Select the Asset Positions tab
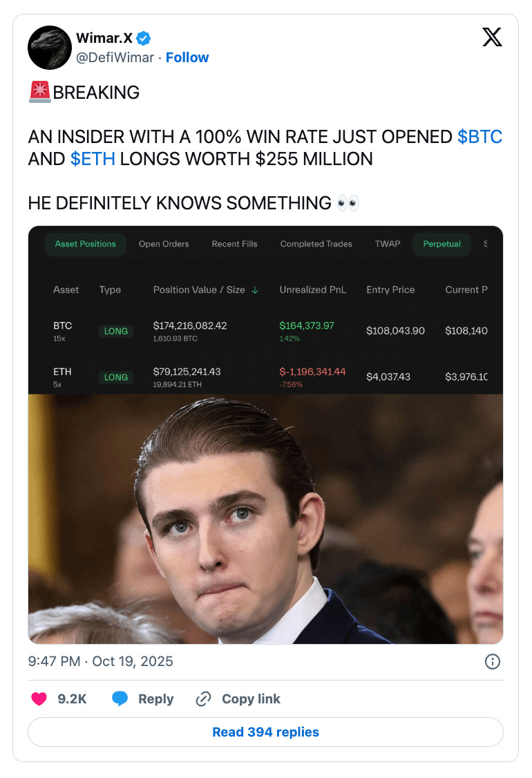The image size is (532, 778). (x=86, y=244)
